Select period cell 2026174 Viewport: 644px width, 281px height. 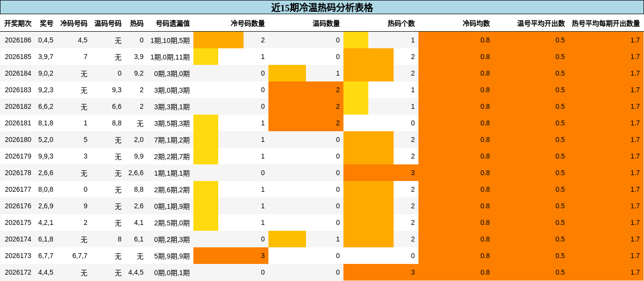[x=18, y=239]
